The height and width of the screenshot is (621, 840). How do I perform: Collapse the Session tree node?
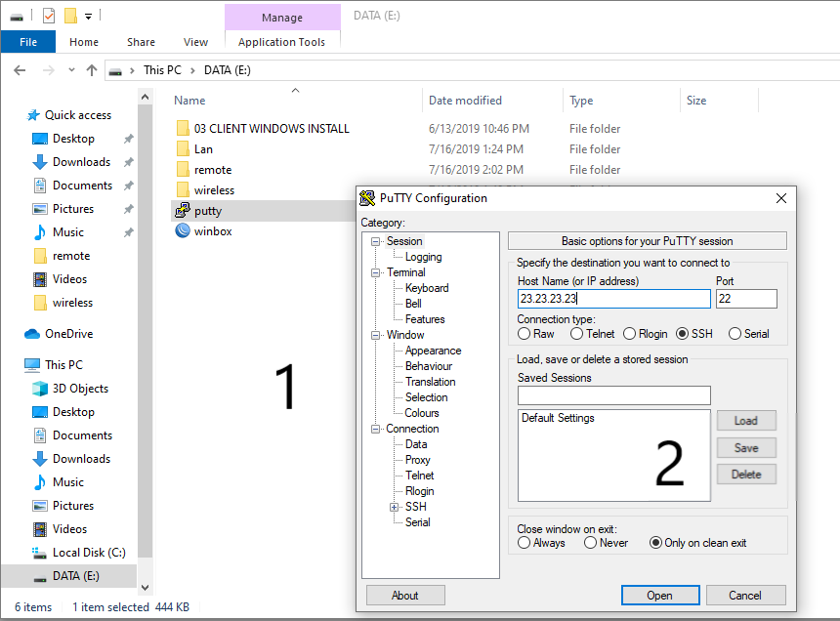pos(375,241)
